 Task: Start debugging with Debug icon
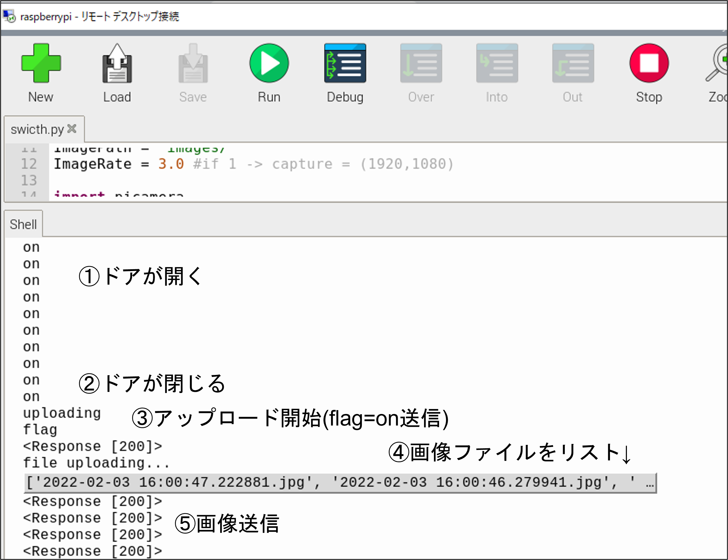(x=345, y=63)
